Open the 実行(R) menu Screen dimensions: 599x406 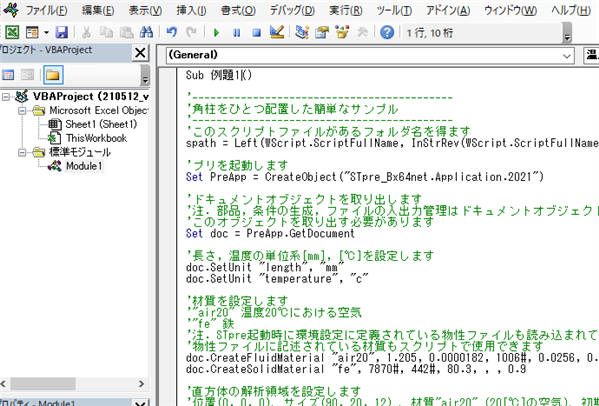[x=346, y=10]
